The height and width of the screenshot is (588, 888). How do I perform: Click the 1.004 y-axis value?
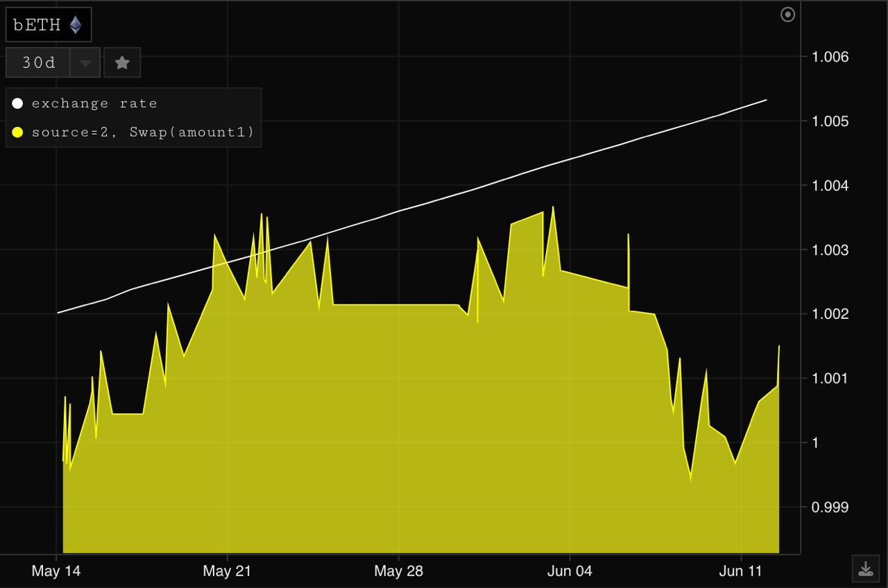click(830, 186)
